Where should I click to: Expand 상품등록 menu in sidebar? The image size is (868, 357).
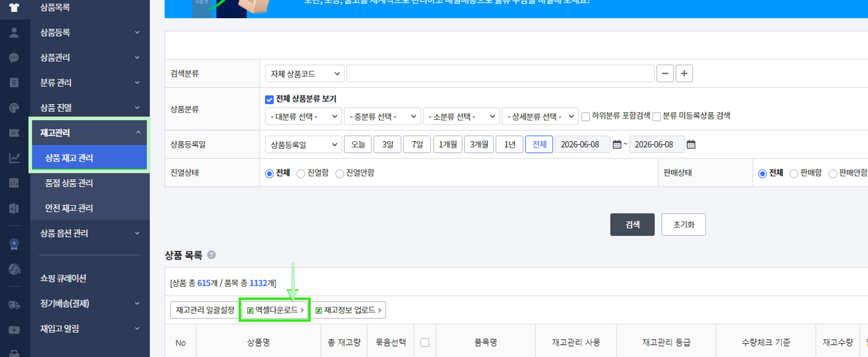click(90, 32)
